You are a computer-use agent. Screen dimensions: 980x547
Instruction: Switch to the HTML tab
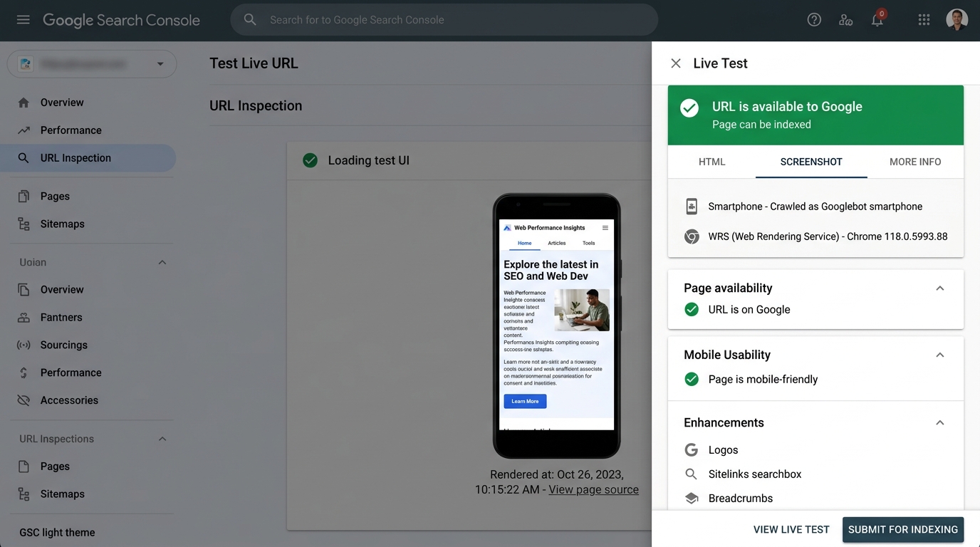[x=711, y=162]
